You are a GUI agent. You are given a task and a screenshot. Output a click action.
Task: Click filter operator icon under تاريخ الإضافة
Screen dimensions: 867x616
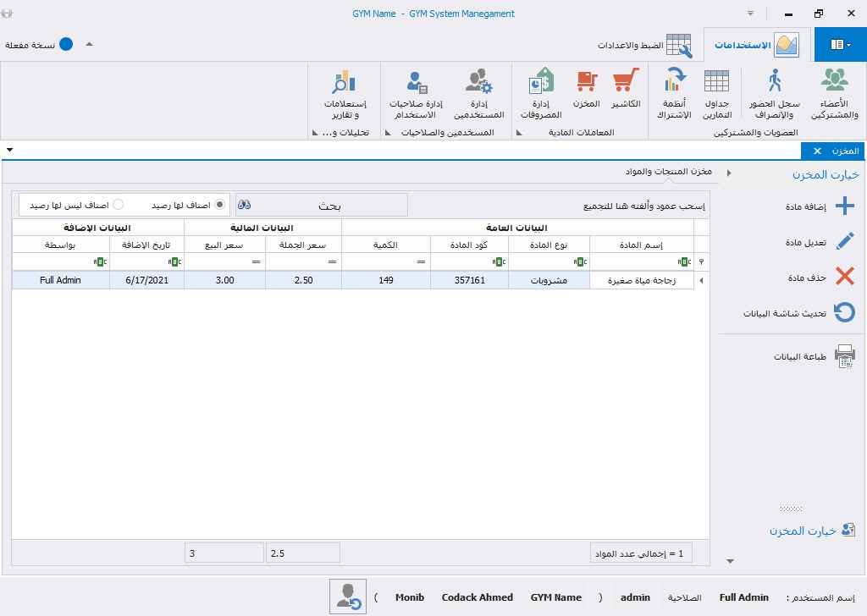[x=174, y=261]
